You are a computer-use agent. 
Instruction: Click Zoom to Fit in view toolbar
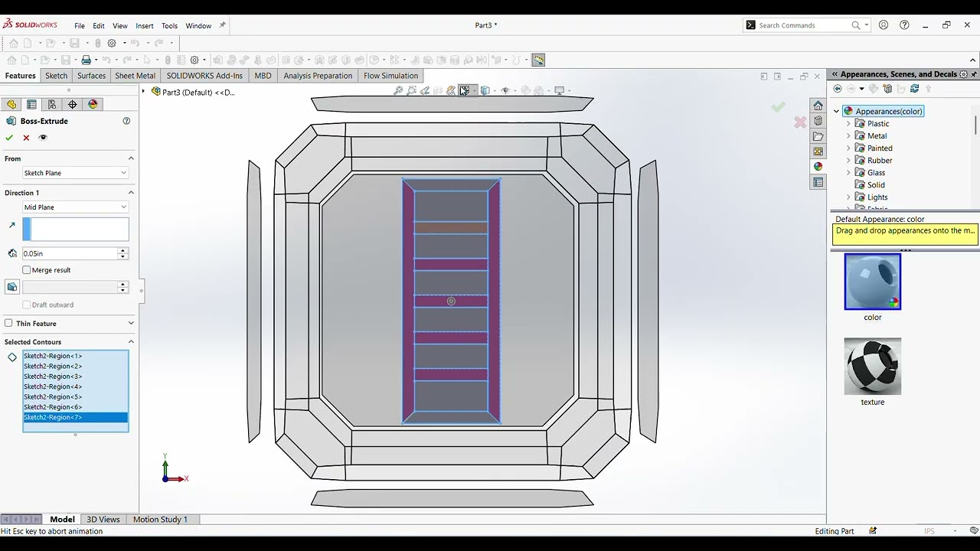[398, 90]
